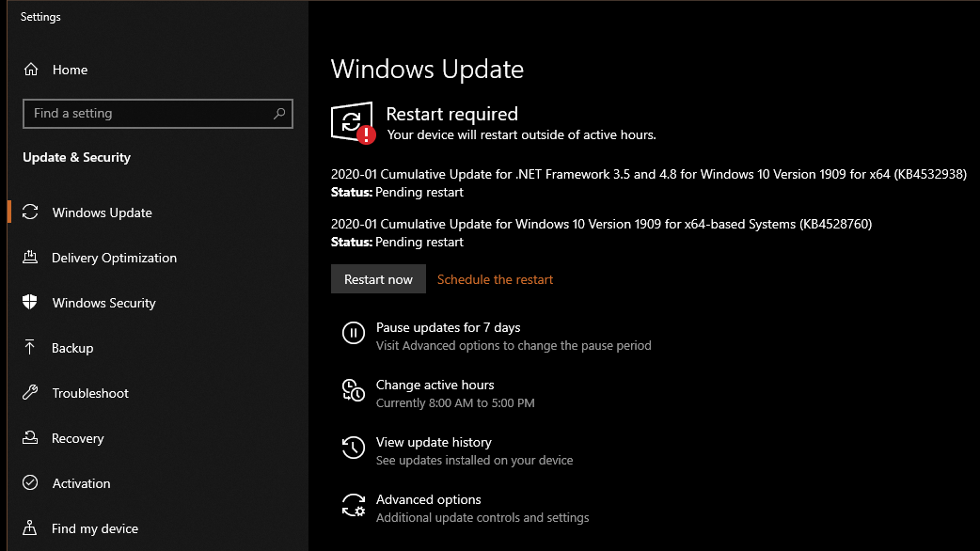Open the Troubleshoot section
The width and height of the screenshot is (980, 551).
[x=90, y=393]
